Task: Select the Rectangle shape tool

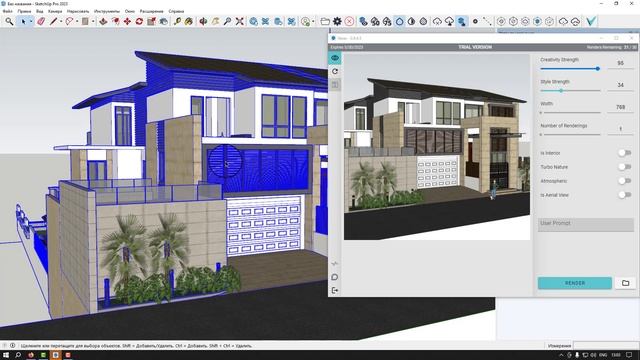Action: 85,21
